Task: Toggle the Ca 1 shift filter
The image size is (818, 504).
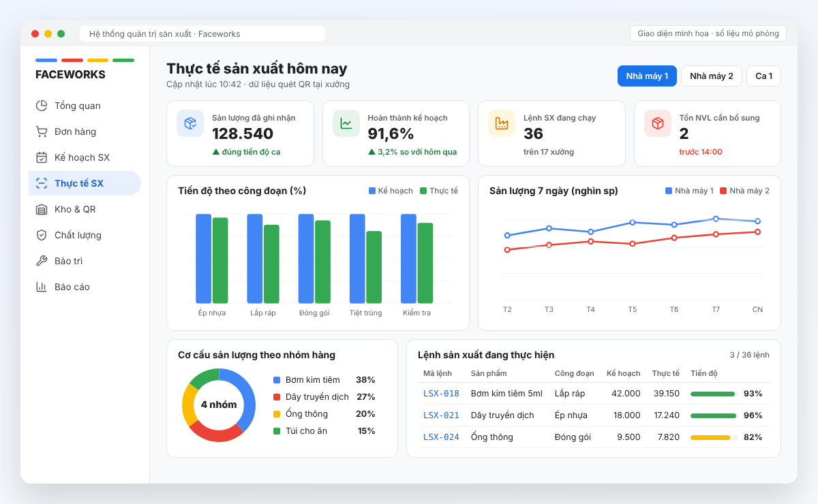Action: (764, 76)
